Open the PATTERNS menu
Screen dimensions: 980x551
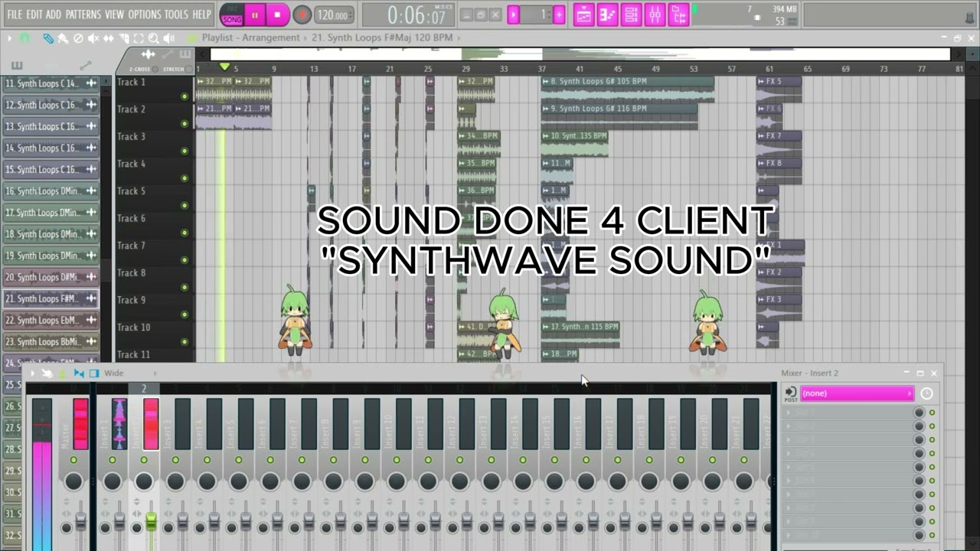pos(83,15)
